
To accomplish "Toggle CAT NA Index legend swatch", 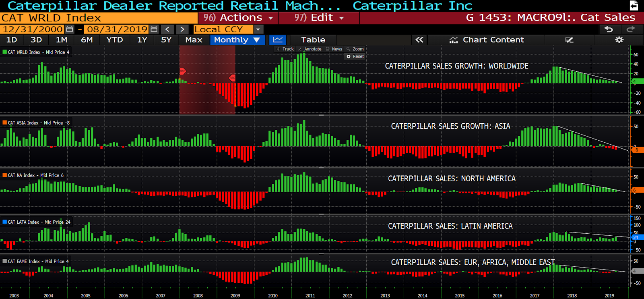I will (x=4, y=175).
